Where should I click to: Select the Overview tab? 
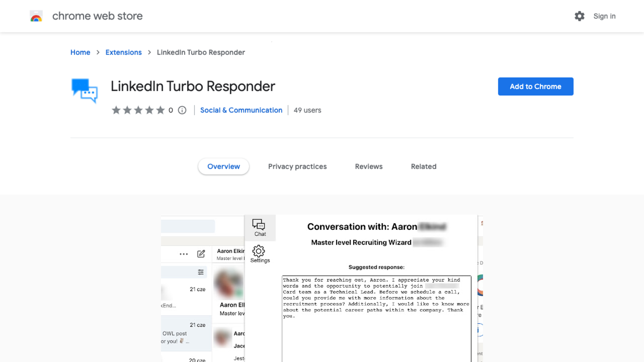tap(224, 166)
